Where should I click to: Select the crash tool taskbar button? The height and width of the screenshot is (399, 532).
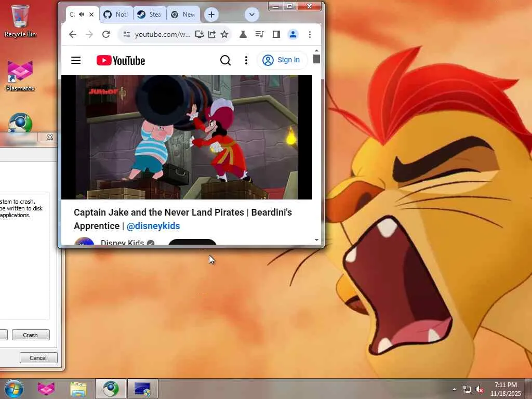point(142,389)
